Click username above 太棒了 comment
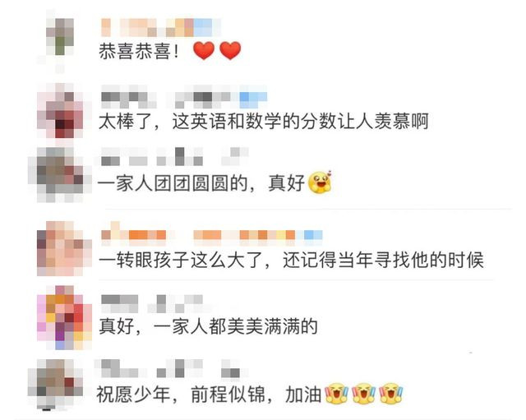 click(x=184, y=97)
